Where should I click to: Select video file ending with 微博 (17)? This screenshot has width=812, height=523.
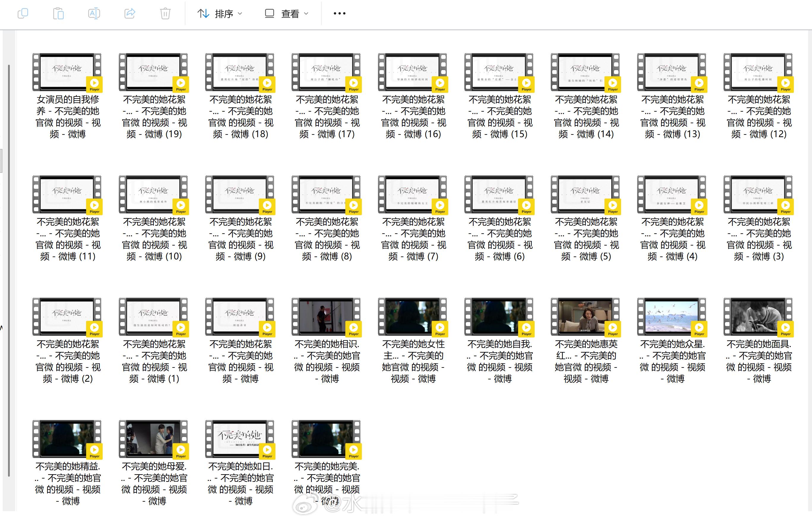326,96
